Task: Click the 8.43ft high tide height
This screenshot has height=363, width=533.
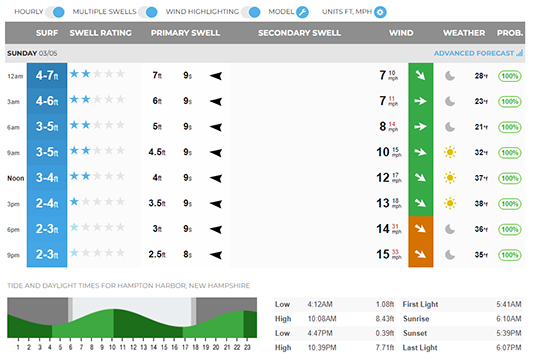Action: [385, 319]
